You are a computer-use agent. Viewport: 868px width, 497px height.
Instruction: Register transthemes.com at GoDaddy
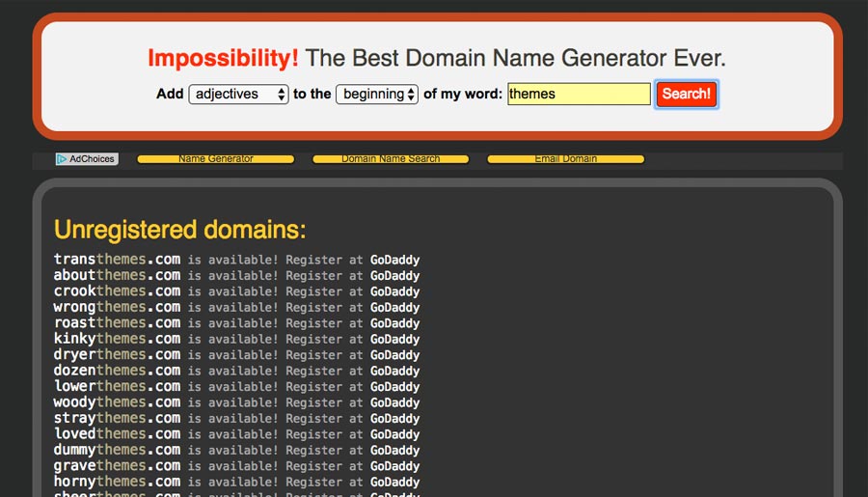[394, 260]
